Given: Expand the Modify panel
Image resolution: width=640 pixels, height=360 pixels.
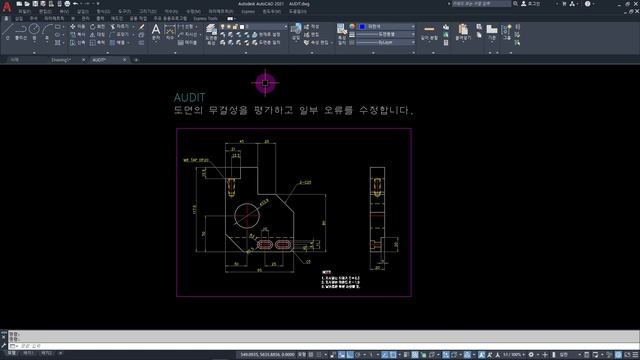Looking at the screenshot, I should (108, 53).
